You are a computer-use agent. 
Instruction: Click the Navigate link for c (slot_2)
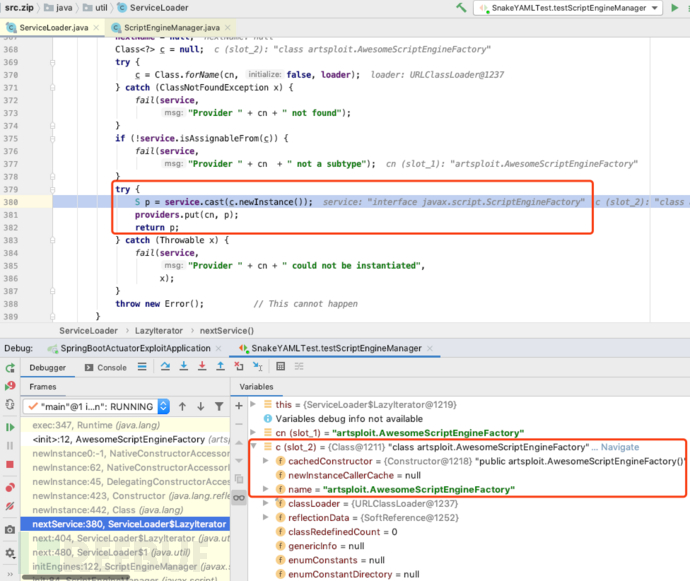click(x=620, y=447)
